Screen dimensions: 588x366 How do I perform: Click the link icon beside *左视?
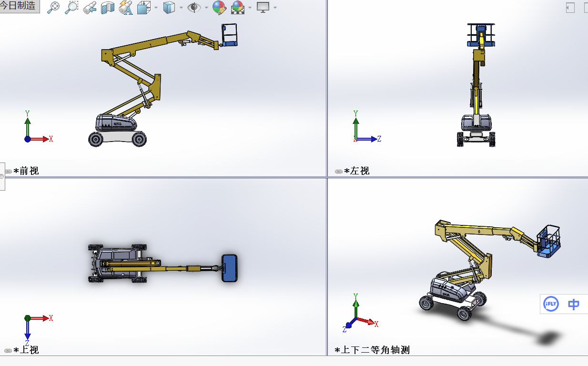tap(339, 171)
